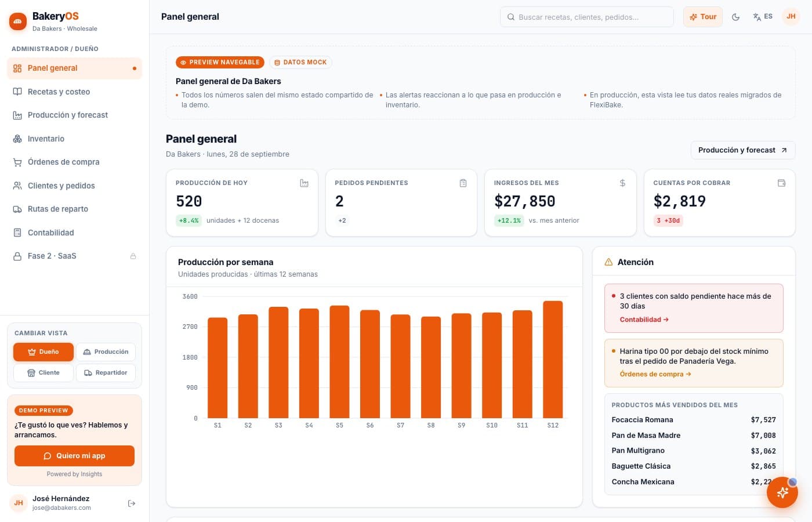Select the Focaccia Romana product row
The image size is (812, 522).
[694, 420]
